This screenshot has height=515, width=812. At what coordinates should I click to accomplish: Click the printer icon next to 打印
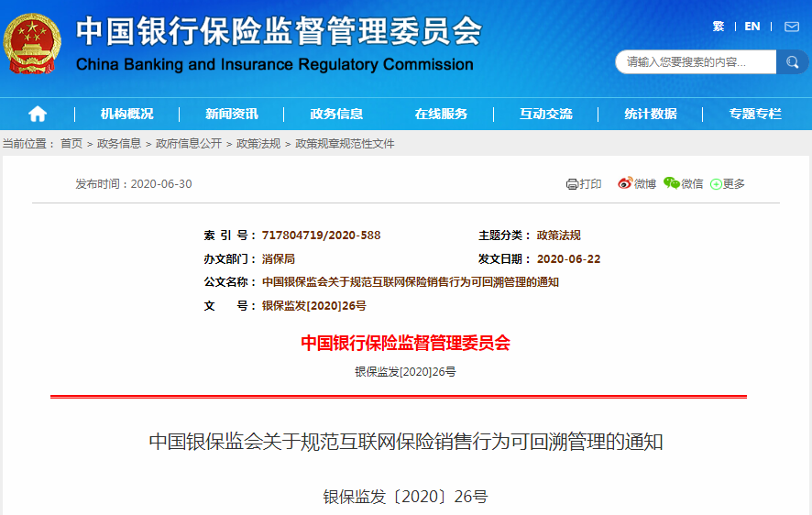coord(572,184)
